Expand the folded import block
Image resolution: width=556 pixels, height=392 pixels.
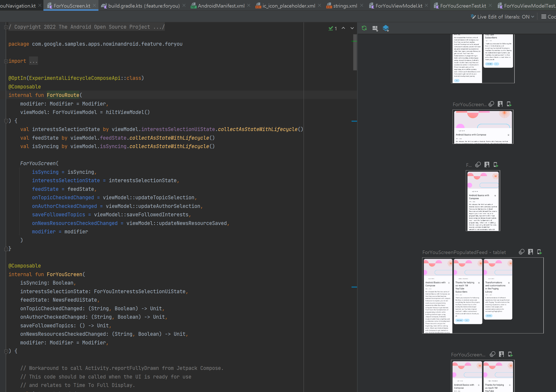(6, 61)
